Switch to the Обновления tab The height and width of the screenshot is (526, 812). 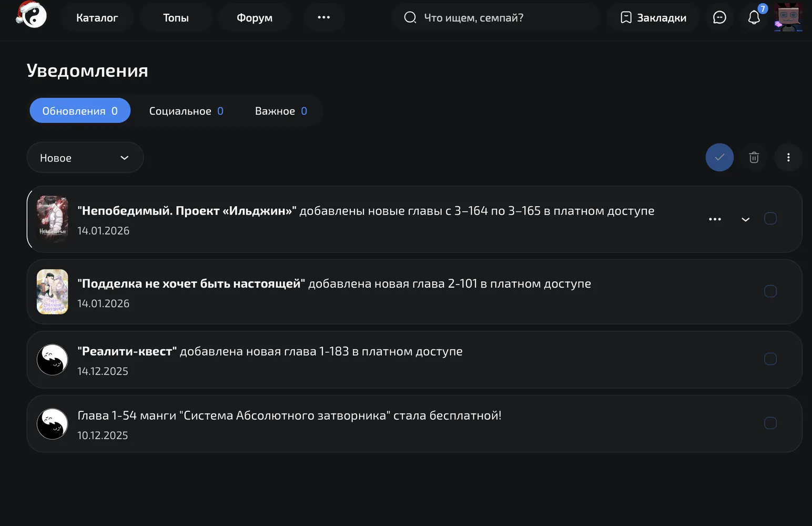(80, 110)
